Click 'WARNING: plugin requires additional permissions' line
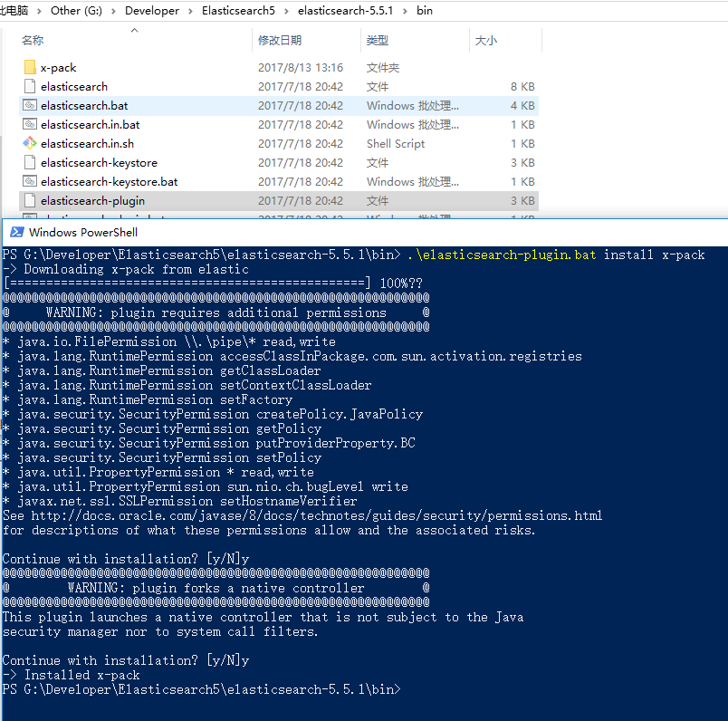 click(216, 312)
